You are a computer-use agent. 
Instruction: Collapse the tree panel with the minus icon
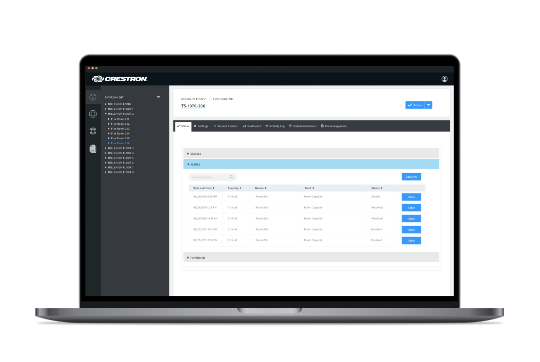tap(158, 97)
